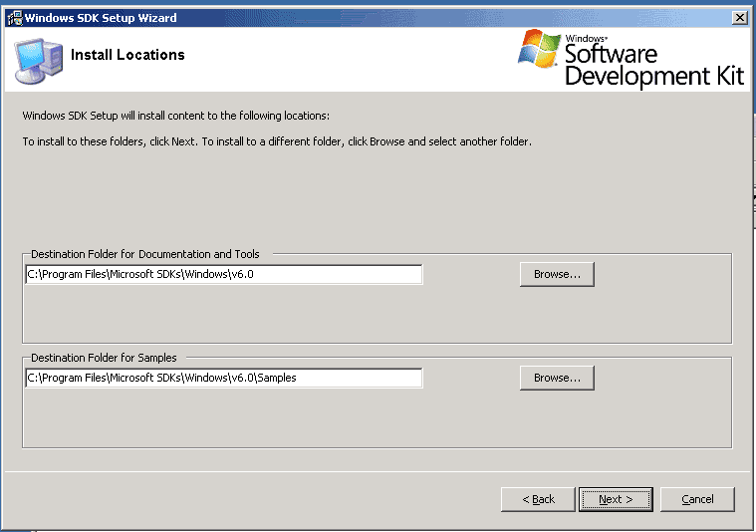756x532 pixels.
Task: Click 'Windows SDK Setup will install content' text
Action: coord(176,116)
